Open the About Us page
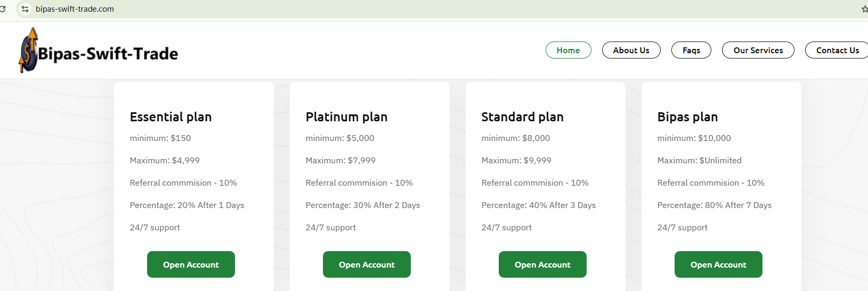The width and height of the screenshot is (868, 291). pos(631,50)
